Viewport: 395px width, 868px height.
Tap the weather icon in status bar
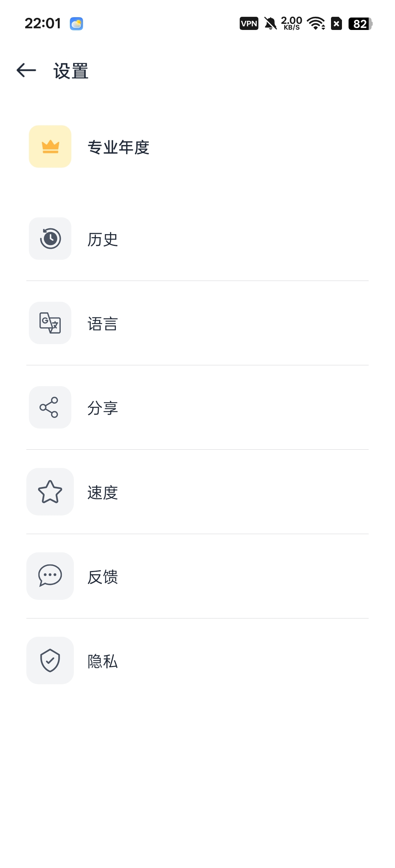(76, 24)
